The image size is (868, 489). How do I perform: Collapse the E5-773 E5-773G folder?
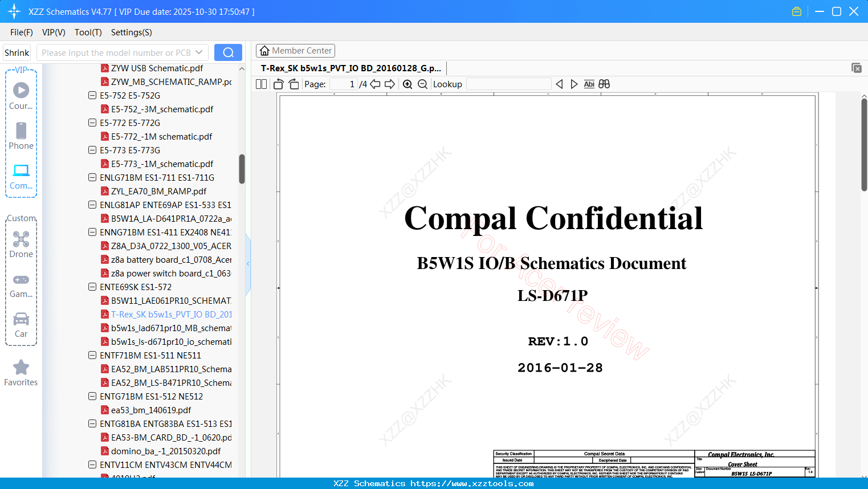pyautogui.click(x=92, y=150)
